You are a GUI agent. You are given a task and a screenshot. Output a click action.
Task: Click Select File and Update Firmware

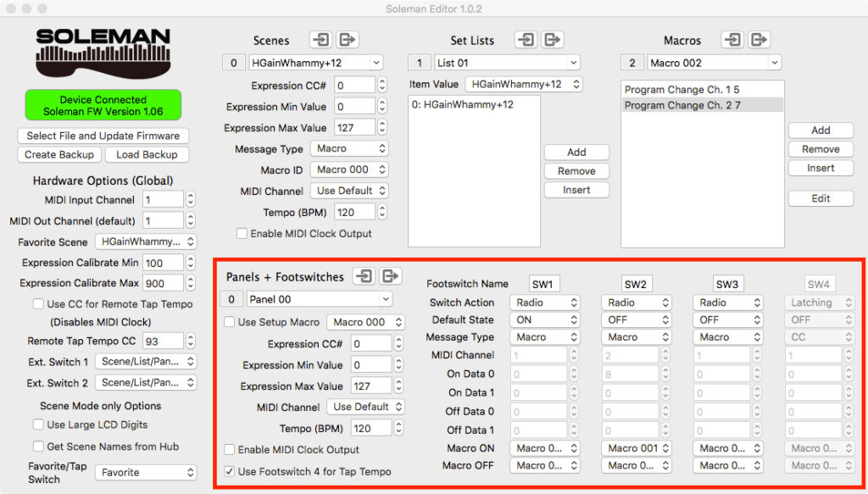pyautogui.click(x=103, y=136)
